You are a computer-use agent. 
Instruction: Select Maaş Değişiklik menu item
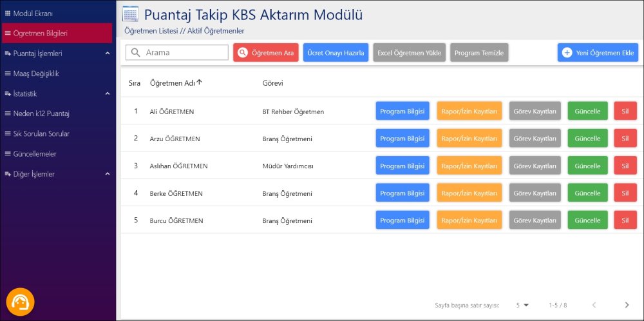click(x=35, y=73)
